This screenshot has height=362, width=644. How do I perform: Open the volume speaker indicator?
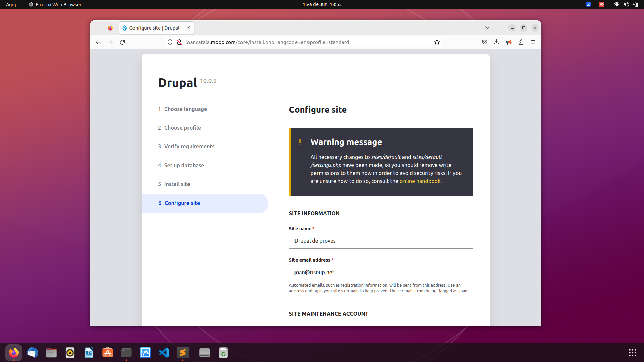(626, 4)
